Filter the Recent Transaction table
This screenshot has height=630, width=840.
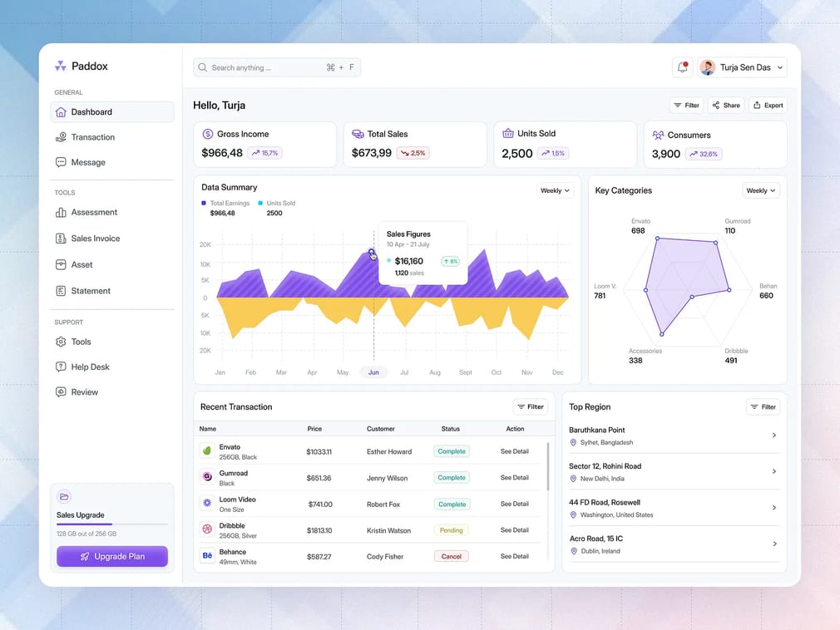point(531,406)
